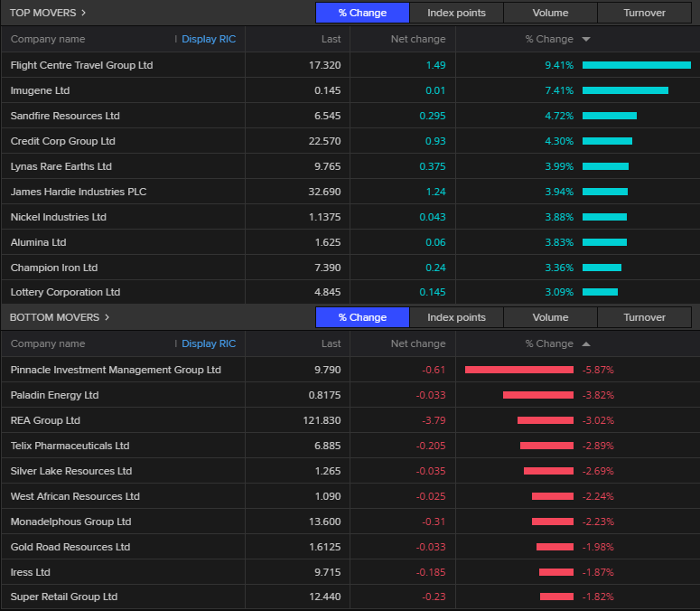Select % Change tab in Top Movers
The width and height of the screenshot is (700, 611).
pyautogui.click(x=362, y=13)
